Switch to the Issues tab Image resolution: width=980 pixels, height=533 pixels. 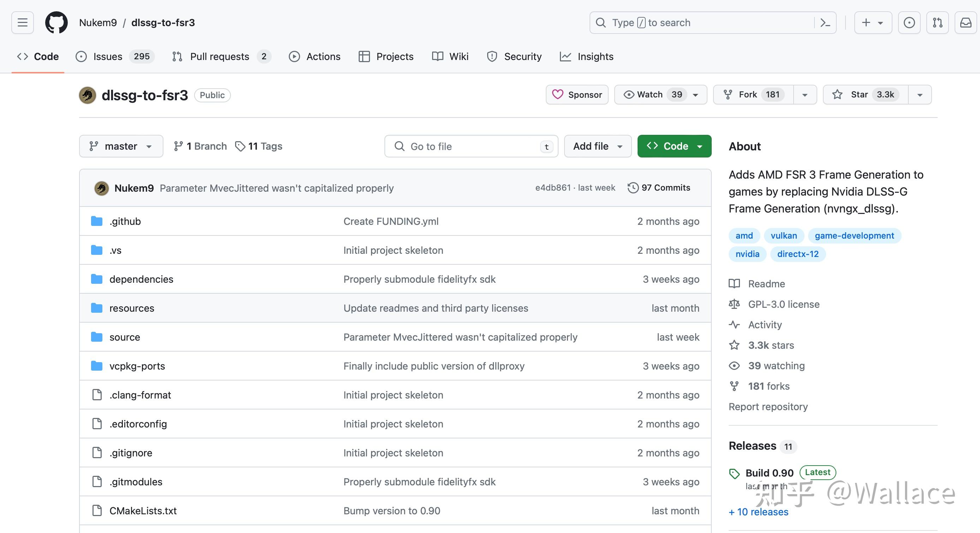(x=107, y=56)
